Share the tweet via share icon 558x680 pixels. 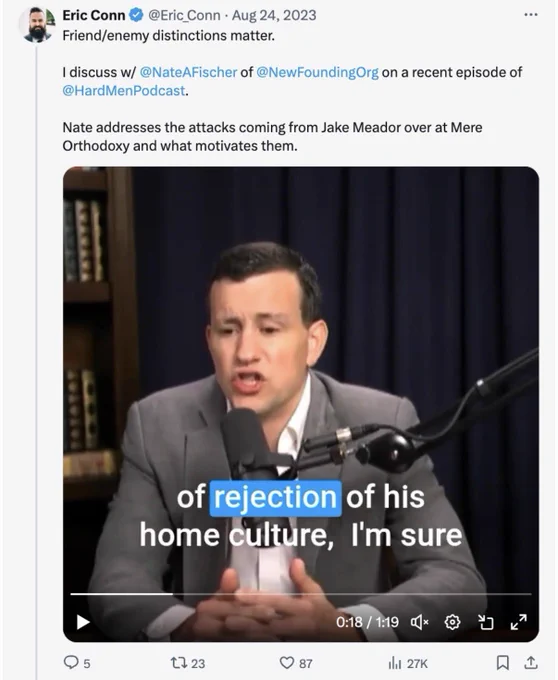point(531,662)
